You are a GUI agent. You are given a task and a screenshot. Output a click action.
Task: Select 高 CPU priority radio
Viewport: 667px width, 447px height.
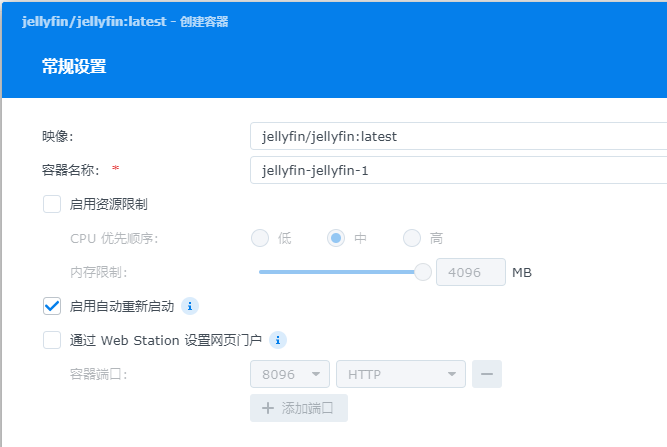pyautogui.click(x=412, y=238)
